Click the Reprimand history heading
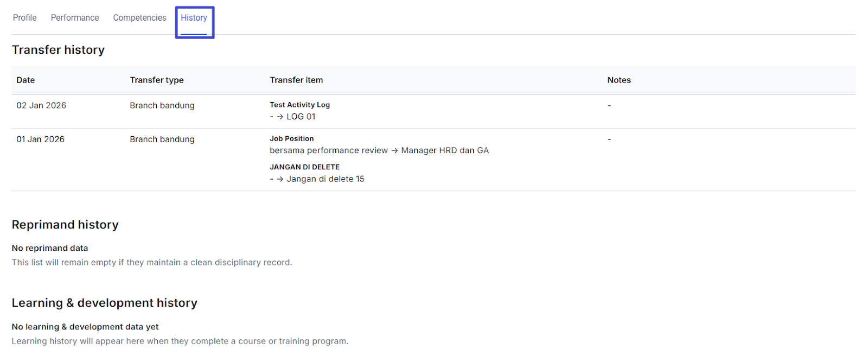This screenshot has height=355, width=868. pos(65,225)
